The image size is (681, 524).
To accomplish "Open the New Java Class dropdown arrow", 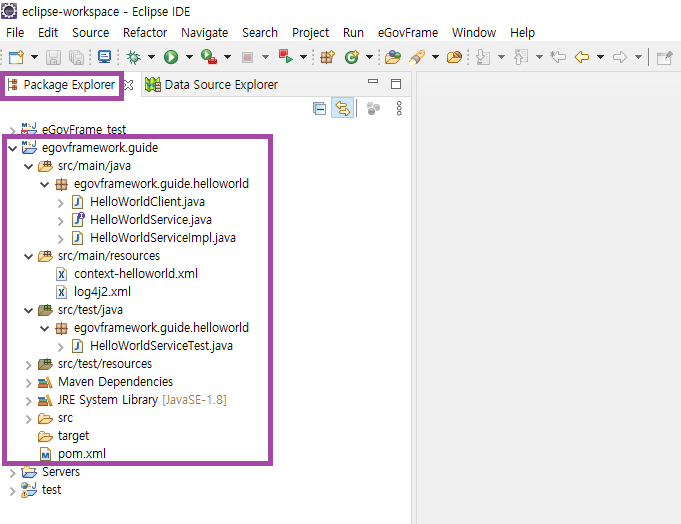I will click(369, 57).
